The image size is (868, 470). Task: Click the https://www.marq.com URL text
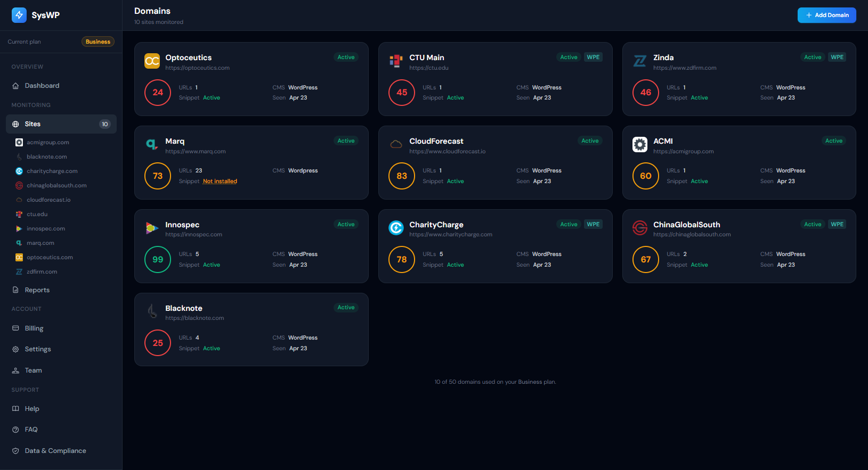pos(196,152)
